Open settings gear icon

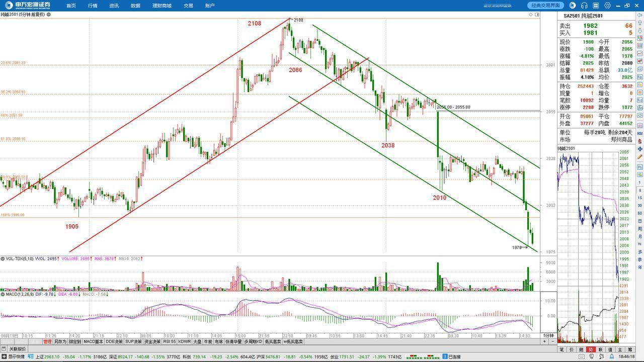click(x=608, y=5)
